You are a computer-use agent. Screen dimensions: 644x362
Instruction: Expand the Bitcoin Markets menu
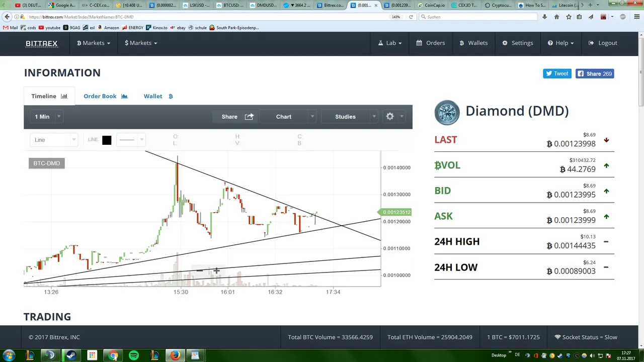click(93, 43)
